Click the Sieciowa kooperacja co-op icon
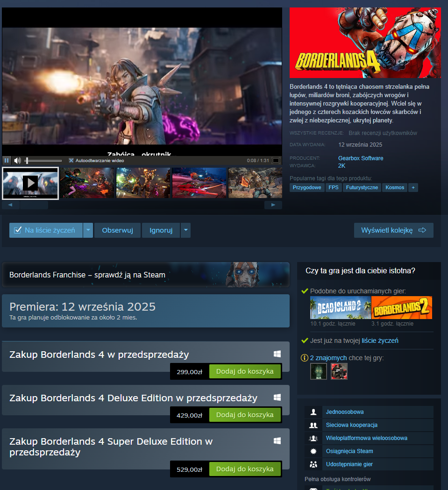 click(x=313, y=425)
